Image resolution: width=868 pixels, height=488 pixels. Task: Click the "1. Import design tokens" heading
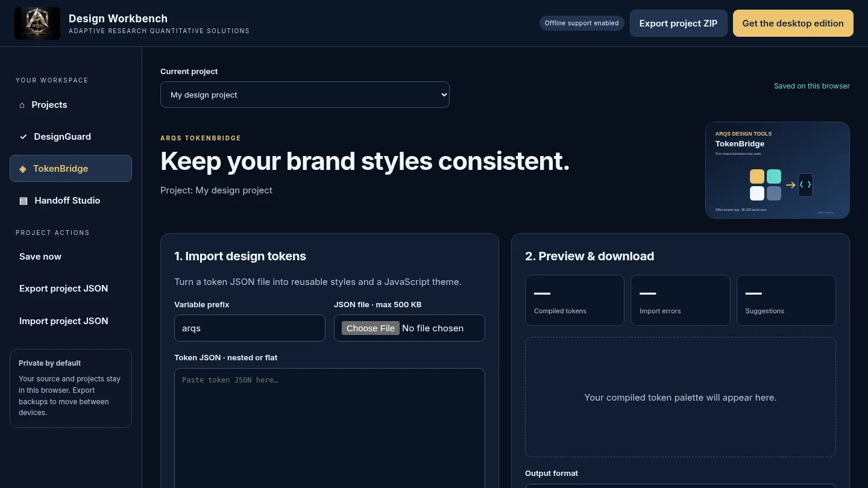point(240,256)
